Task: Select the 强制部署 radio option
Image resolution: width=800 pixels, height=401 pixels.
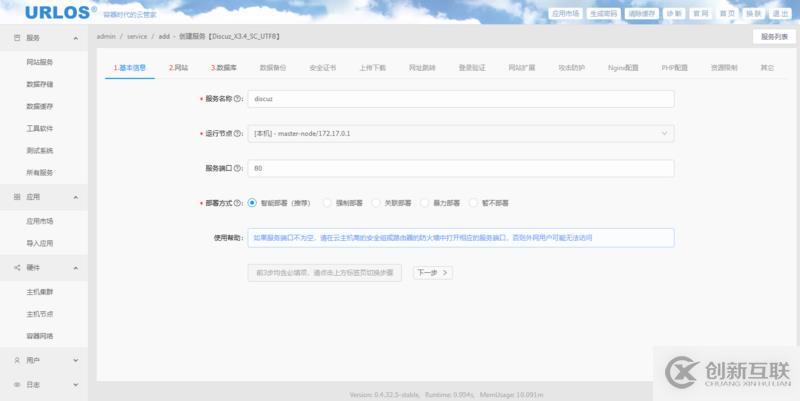Action: pyautogui.click(x=327, y=202)
